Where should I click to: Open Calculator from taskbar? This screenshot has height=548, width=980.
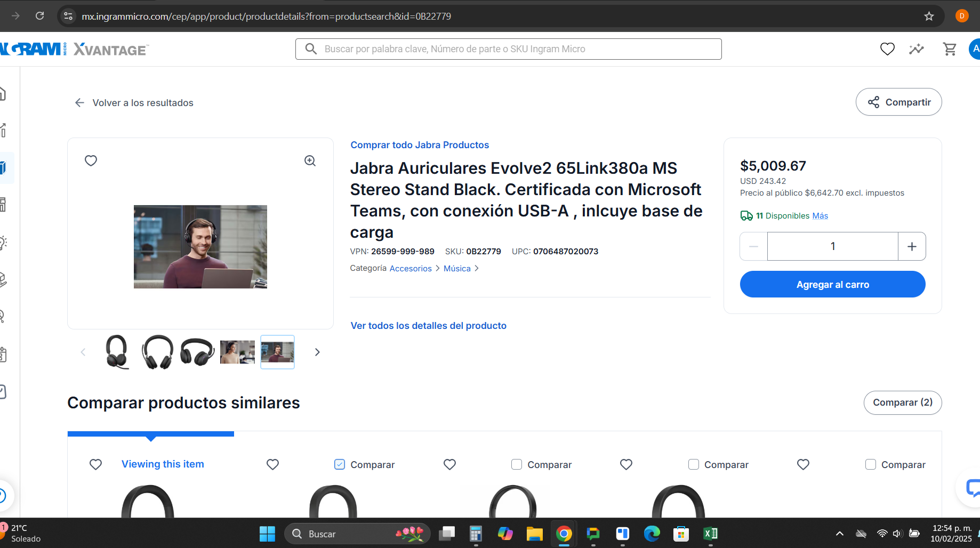(x=476, y=534)
